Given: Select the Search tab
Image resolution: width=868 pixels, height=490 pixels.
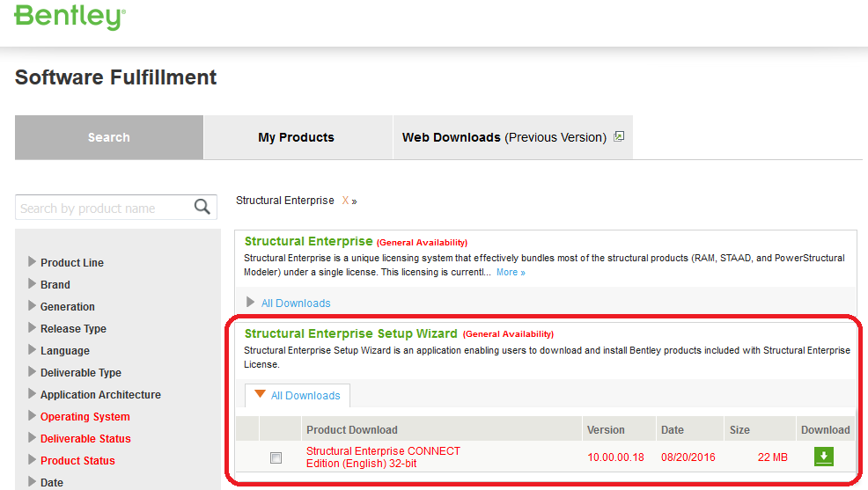Looking at the screenshot, I should (109, 137).
